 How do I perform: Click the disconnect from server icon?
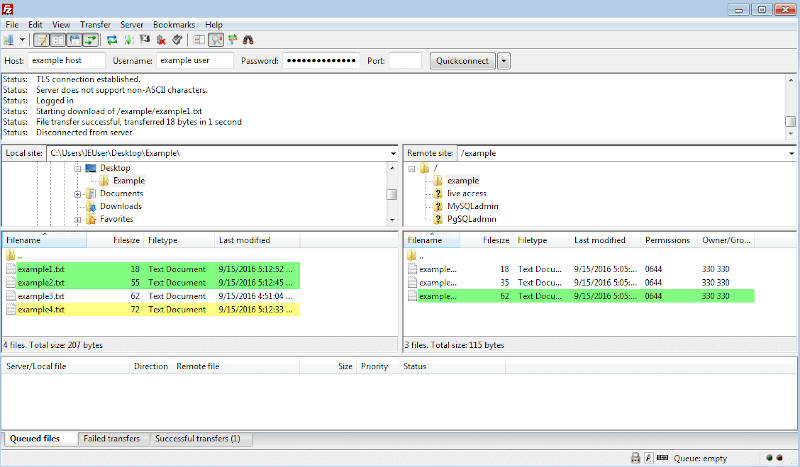(x=161, y=40)
